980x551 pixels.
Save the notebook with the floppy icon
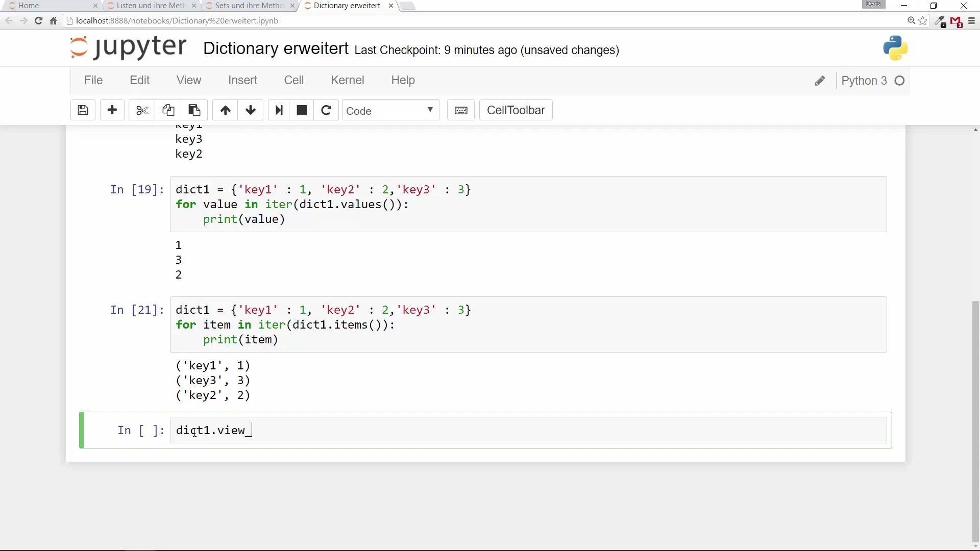pos(83,110)
